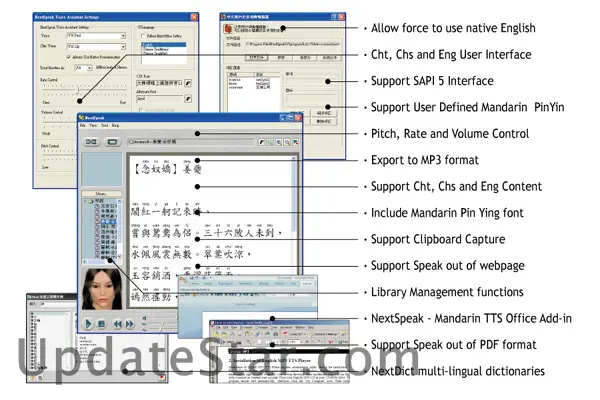Image resolution: width=600 pixels, height=400 pixels.
Task: Toggle the Always Use Native Pronunciation checkbox
Action: [x=69, y=57]
